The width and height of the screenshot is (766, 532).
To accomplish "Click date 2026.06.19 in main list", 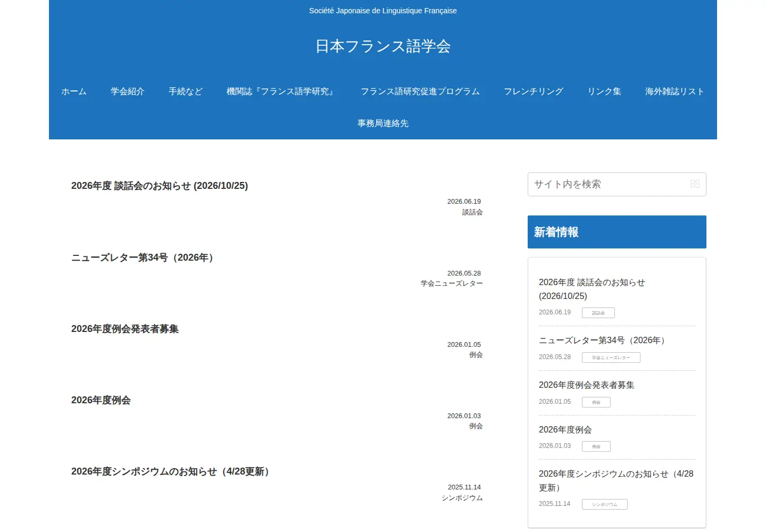I will (464, 202).
